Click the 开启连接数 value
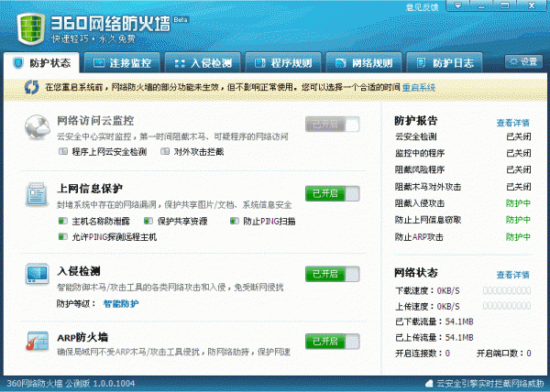 (447, 354)
